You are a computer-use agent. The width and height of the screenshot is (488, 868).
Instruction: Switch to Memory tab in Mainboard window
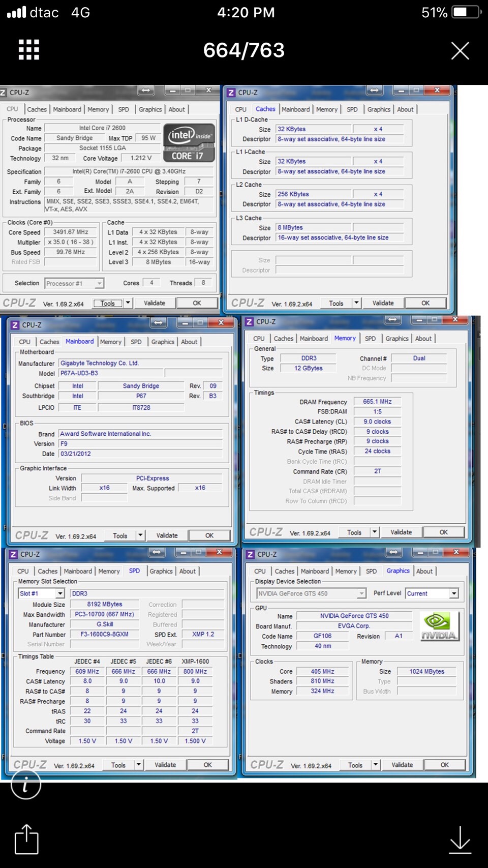click(110, 342)
